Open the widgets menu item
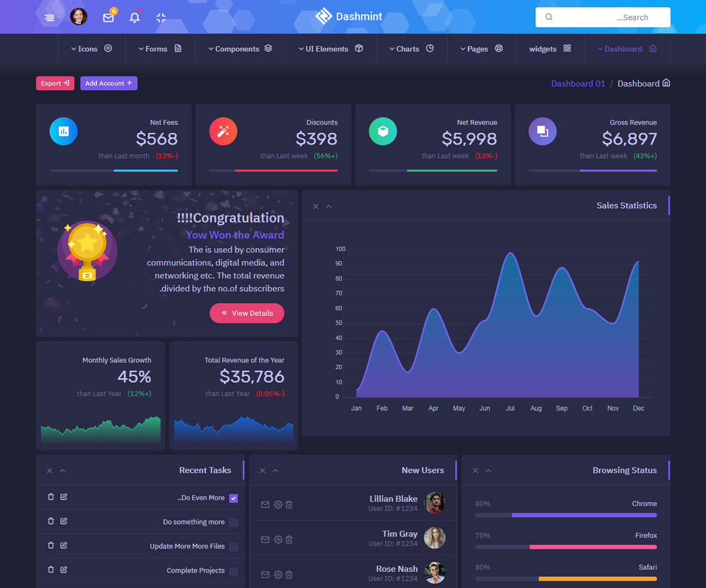The height and width of the screenshot is (588, 706). (x=550, y=49)
